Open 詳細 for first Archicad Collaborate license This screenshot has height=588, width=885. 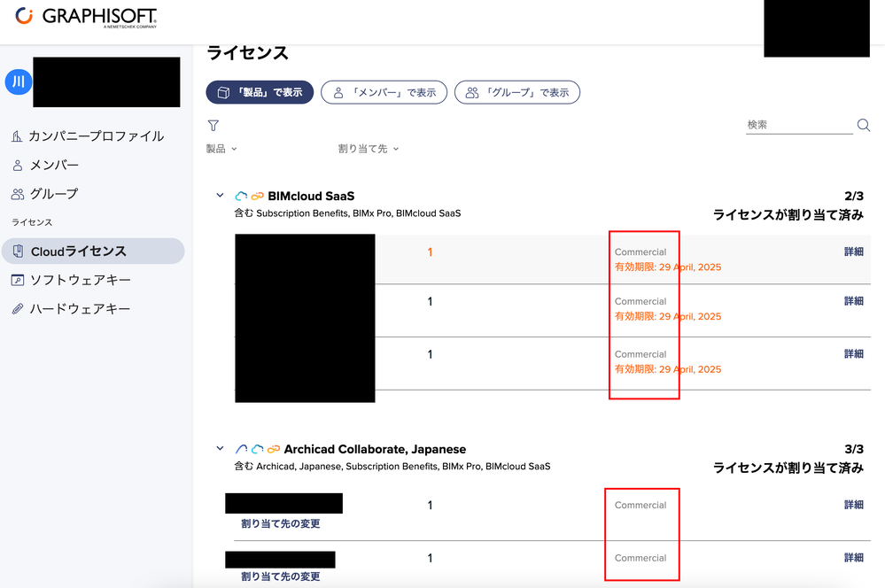pos(854,505)
